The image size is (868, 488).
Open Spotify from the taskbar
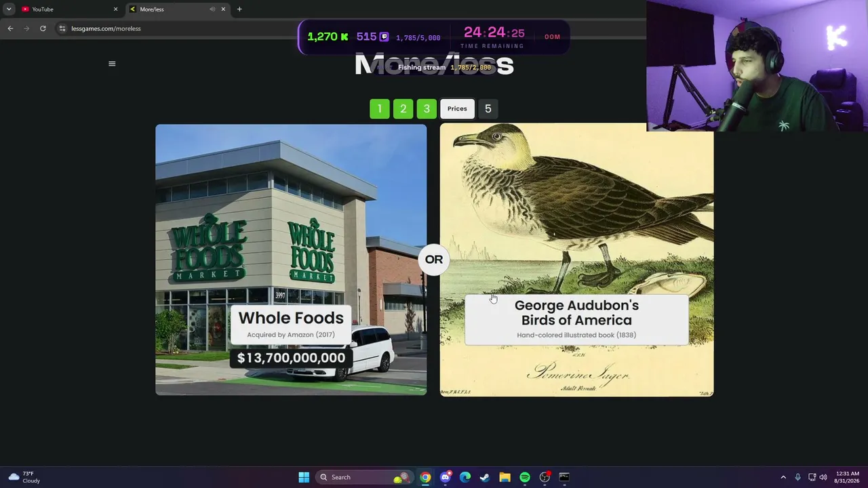click(525, 477)
